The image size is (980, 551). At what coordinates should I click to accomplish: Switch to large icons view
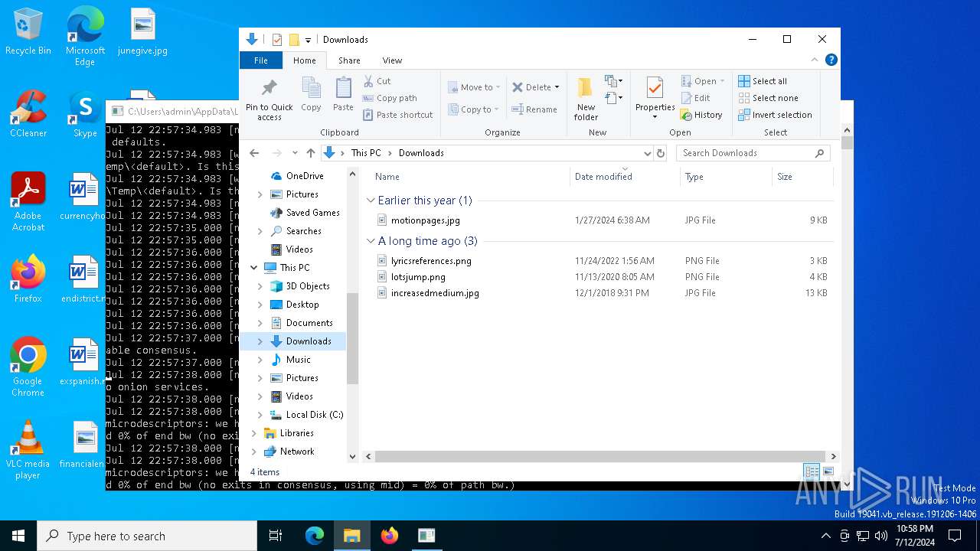(x=828, y=472)
